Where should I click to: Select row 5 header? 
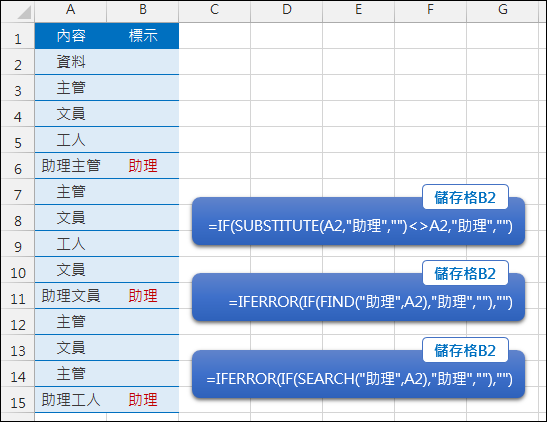(x=18, y=140)
